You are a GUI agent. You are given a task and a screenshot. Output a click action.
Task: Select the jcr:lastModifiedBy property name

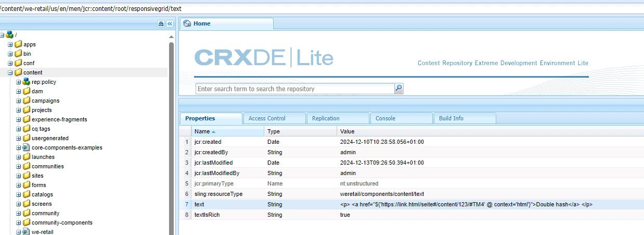click(x=217, y=173)
